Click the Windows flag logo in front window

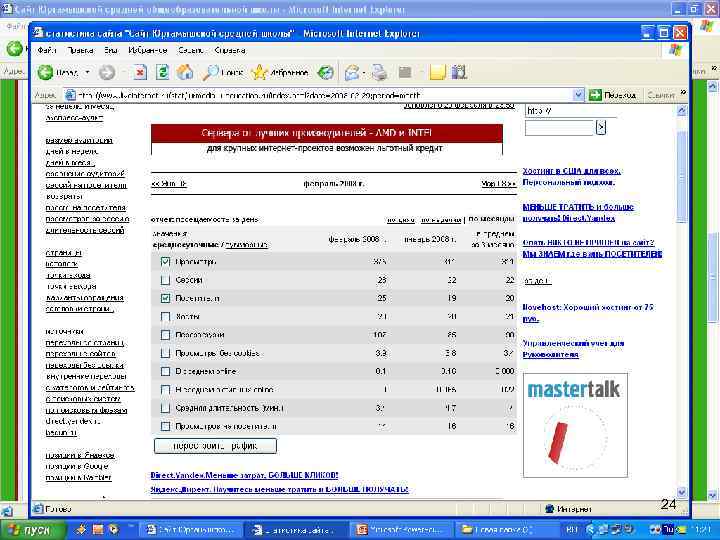675,50
